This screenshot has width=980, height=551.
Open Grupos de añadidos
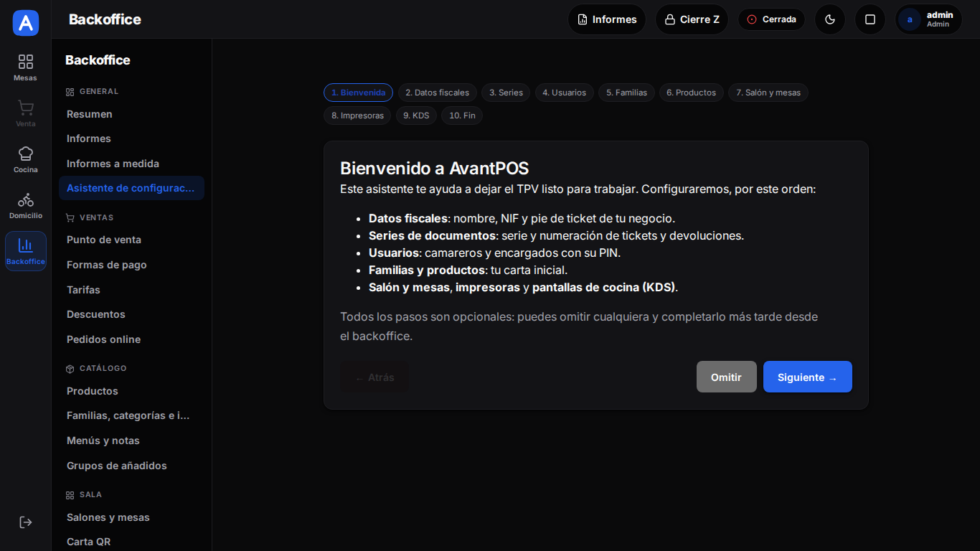[x=131, y=466]
